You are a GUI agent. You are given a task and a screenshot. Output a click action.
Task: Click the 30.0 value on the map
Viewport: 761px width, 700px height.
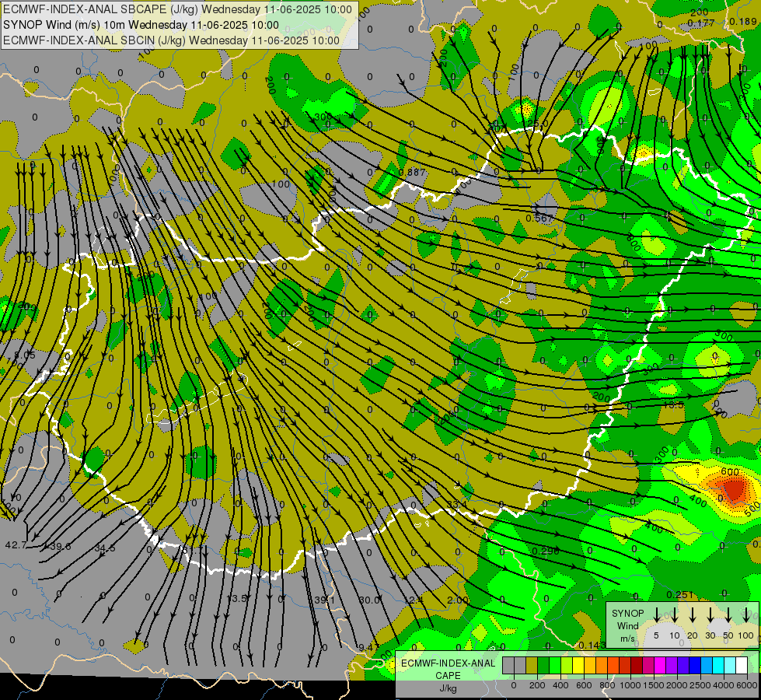(x=369, y=600)
